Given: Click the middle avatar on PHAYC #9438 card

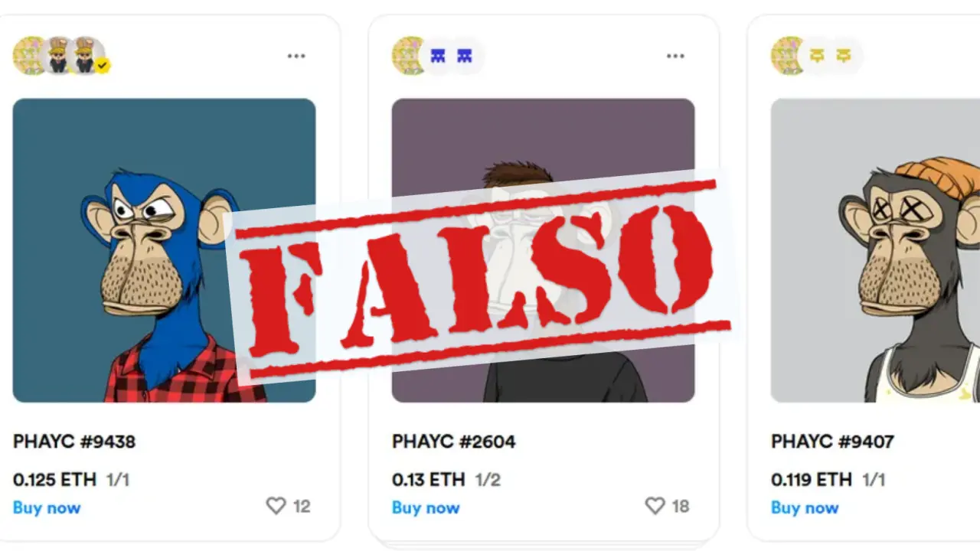Looking at the screenshot, I should pyautogui.click(x=59, y=55).
